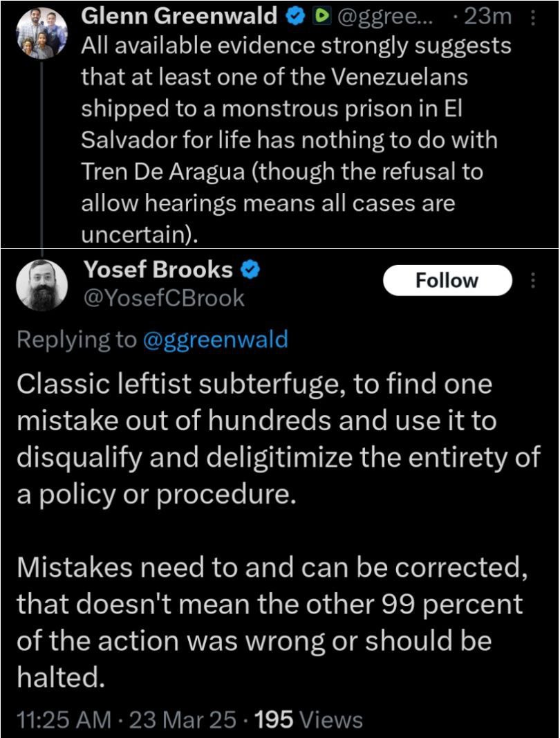View the 195 Views count
Viewport: 560px width, 738px height.
tap(308, 719)
